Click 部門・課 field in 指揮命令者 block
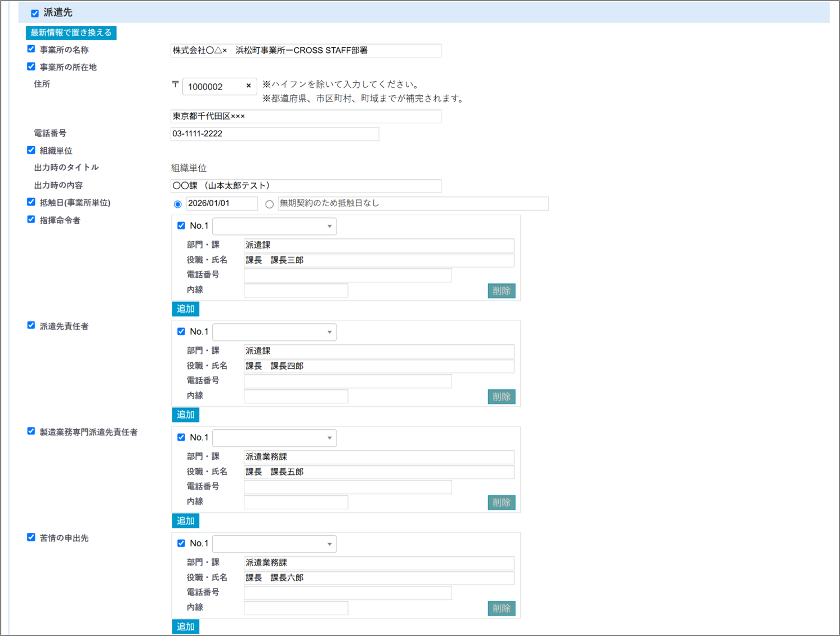This screenshot has height=636, width=840. (x=379, y=245)
